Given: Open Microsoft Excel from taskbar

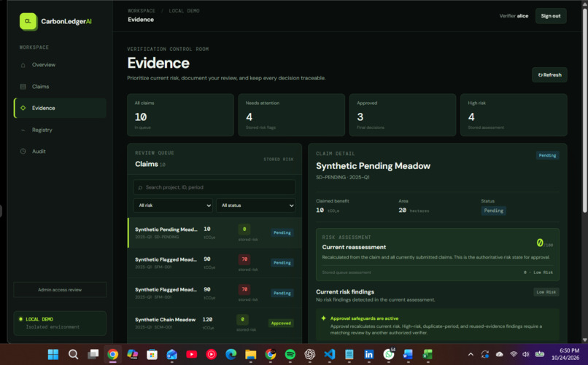Looking at the screenshot, I should pos(428,354).
